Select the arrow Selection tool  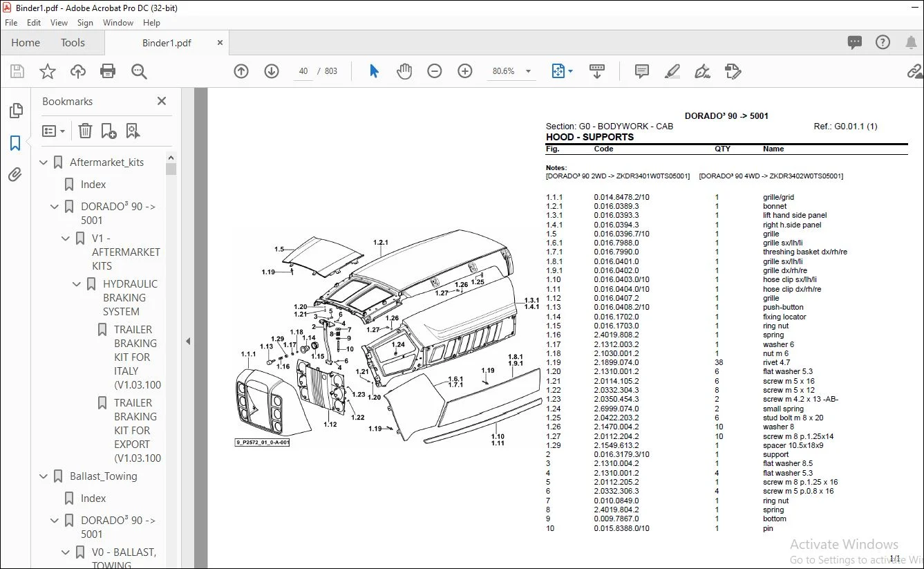click(374, 71)
